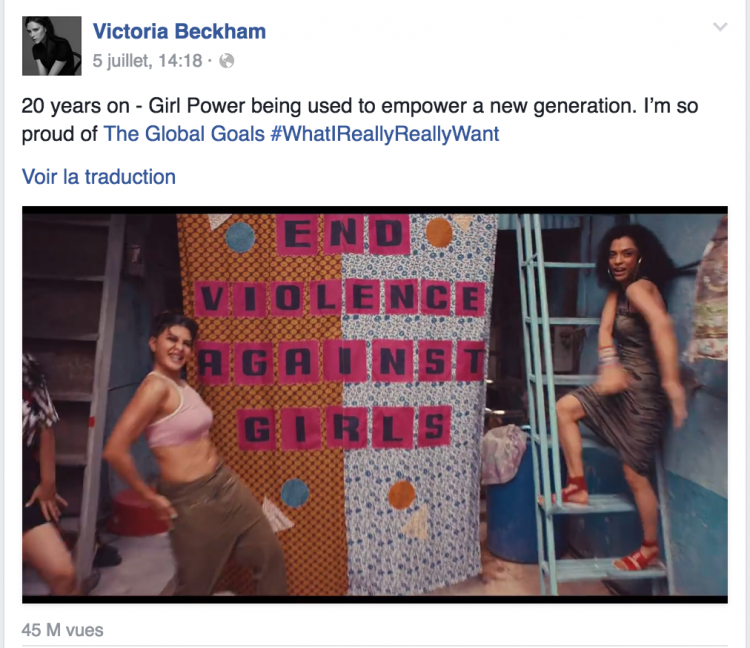Click 'Voir la traduction' to translate post

[98, 177]
